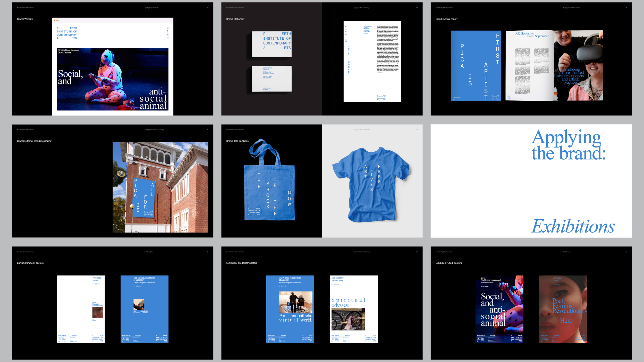Click the new tab plus icon in the browser mockup
Screen dimensions: 644x362
tap(171, 20)
